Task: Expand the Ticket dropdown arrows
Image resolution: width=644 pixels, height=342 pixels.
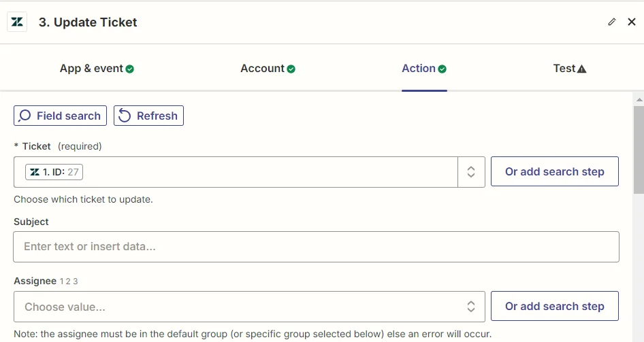Action: click(471, 172)
